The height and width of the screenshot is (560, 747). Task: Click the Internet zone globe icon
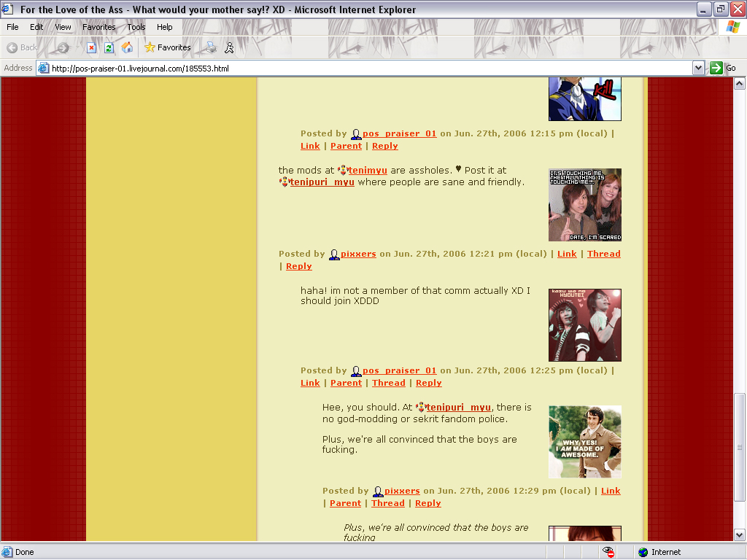[643, 552]
